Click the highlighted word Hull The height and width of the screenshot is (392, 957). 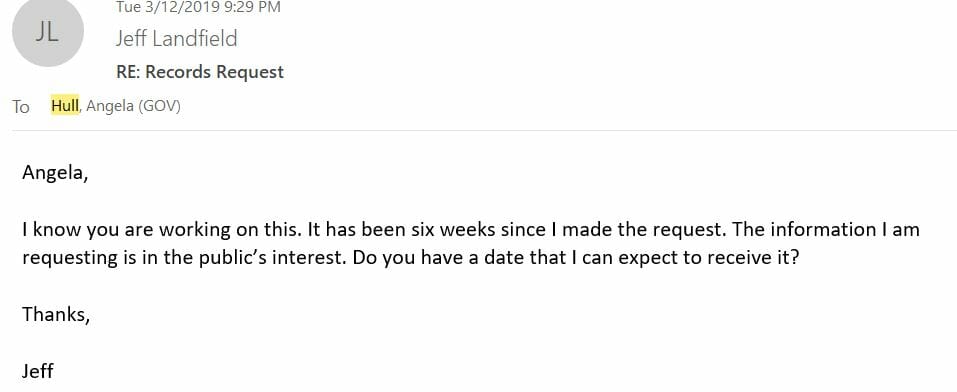click(65, 106)
